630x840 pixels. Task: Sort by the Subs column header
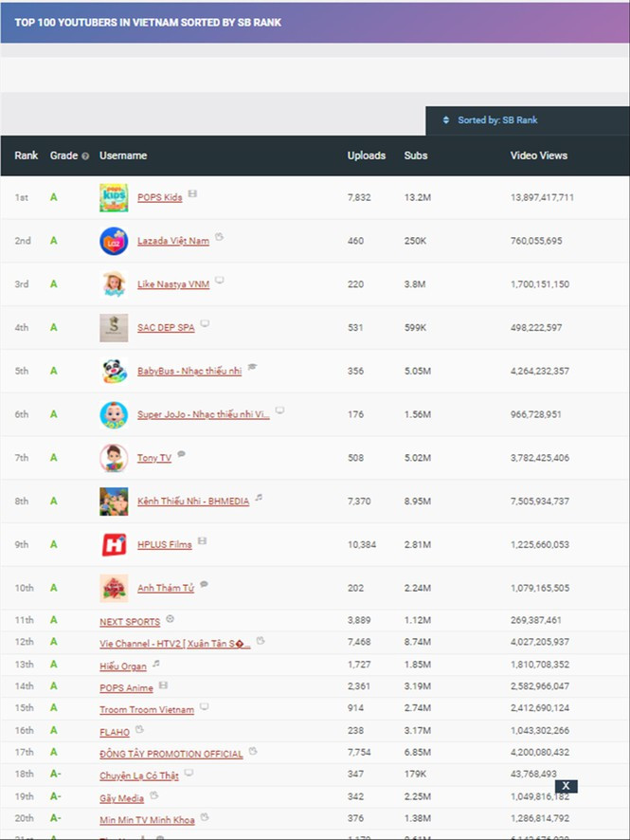(415, 155)
